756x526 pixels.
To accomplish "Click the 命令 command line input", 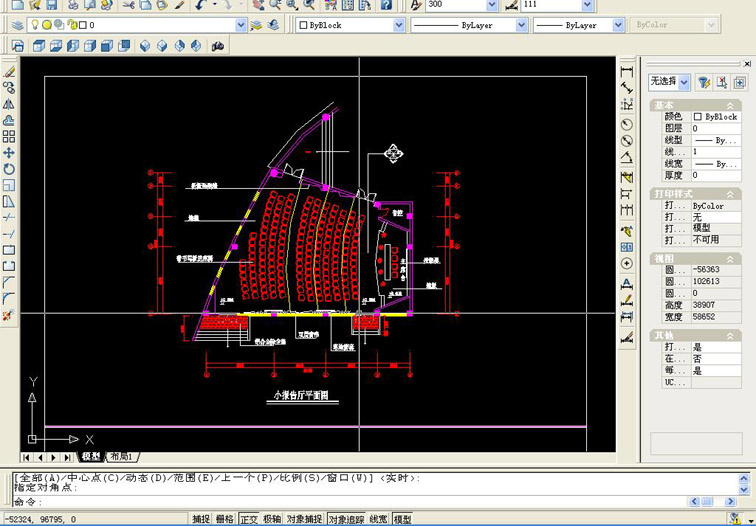I will 350,502.
